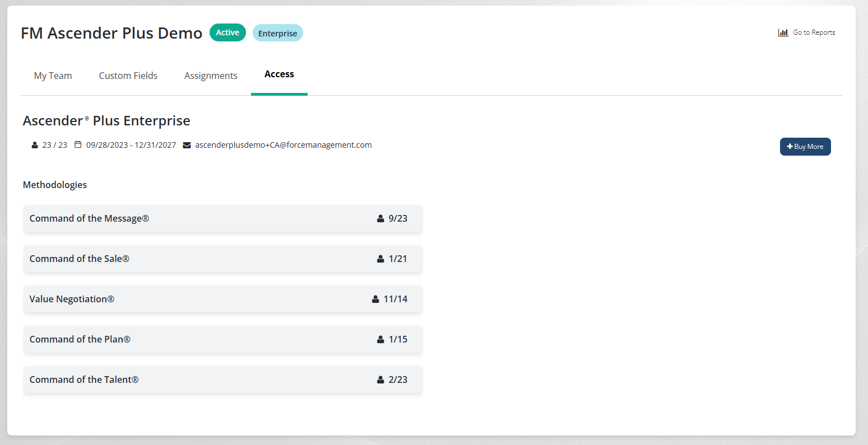Go to the Assignments tab
This screenshot has height=445, width=868.
point(211,76)
